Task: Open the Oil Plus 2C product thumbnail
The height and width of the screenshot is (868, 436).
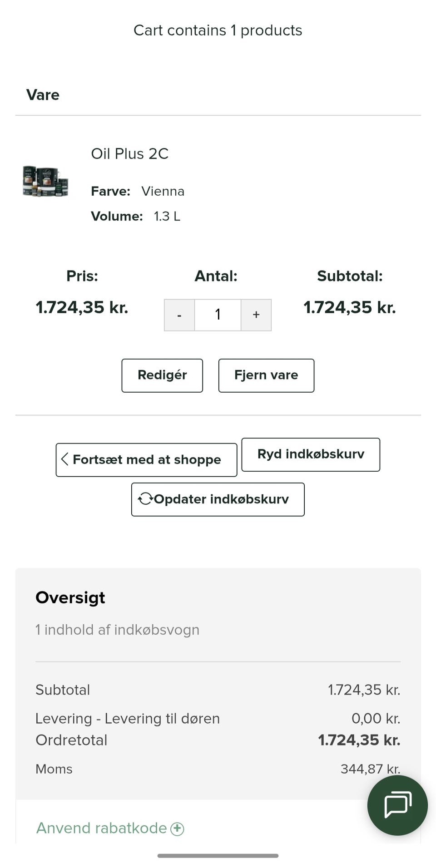Action: pos(45,181)
